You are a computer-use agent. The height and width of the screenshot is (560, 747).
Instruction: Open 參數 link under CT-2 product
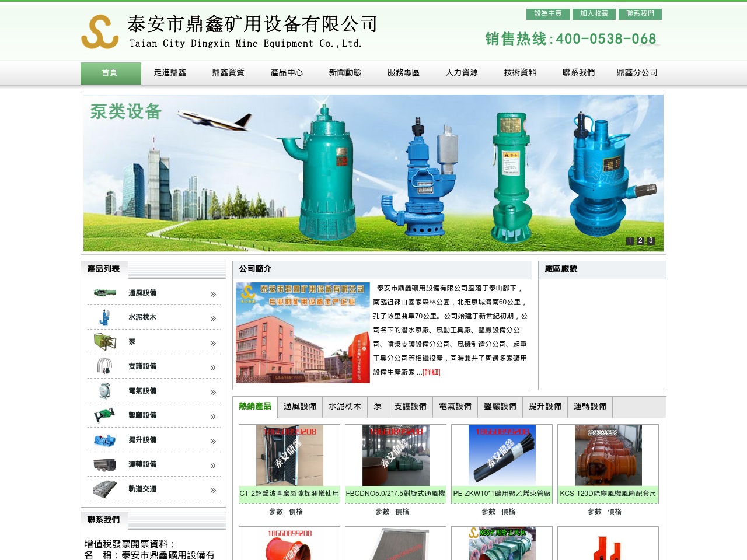click(x=276, y=512)
